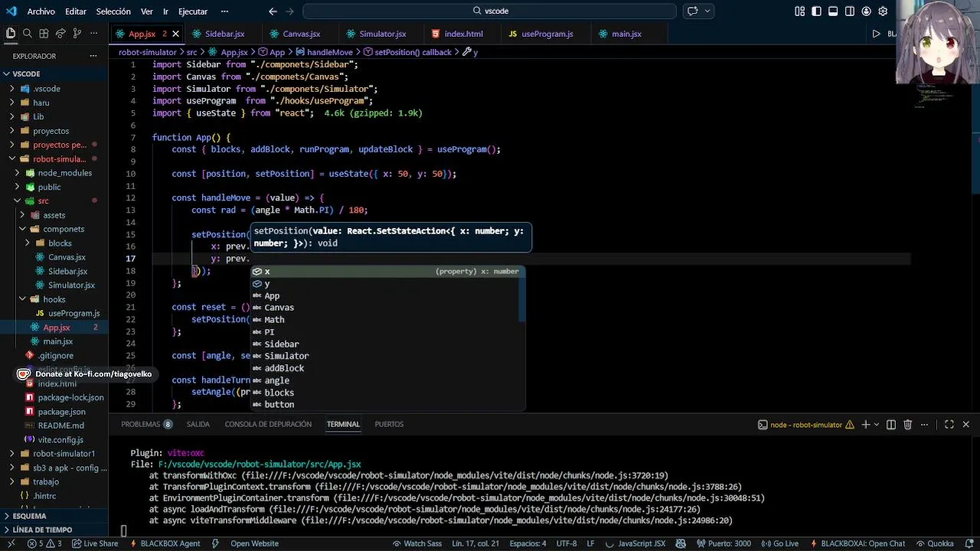
Task: Customize layout icon in title bar
Action: click(800, 11)
